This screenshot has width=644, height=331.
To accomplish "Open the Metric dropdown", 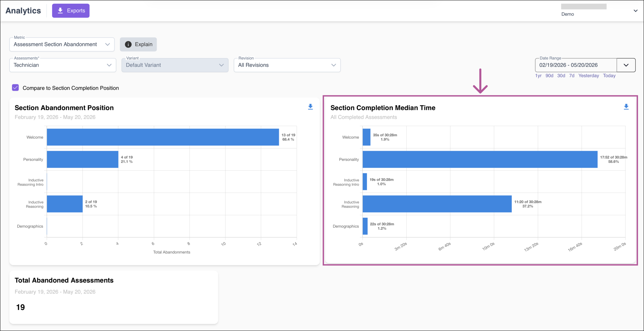I will coord(62,44).
